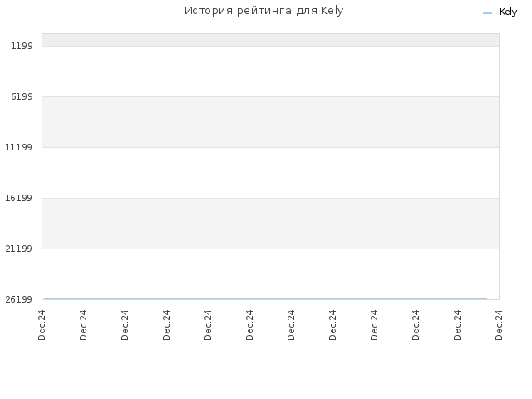This screenshot has height=399, width=532.
Task: Select the 11199 y-axis label
Action: pos(18,147)
